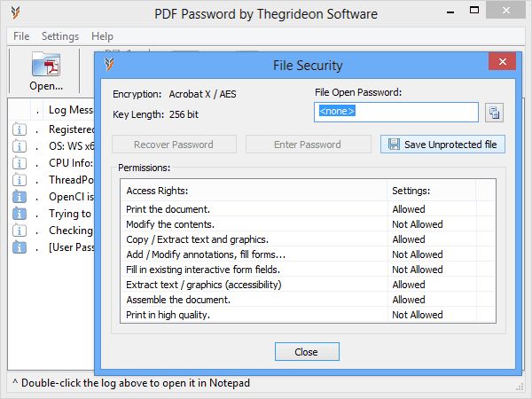Click info icon beside User Pass log entry
Viewport: 532px width, 399px height.
[x=20, y=247]
